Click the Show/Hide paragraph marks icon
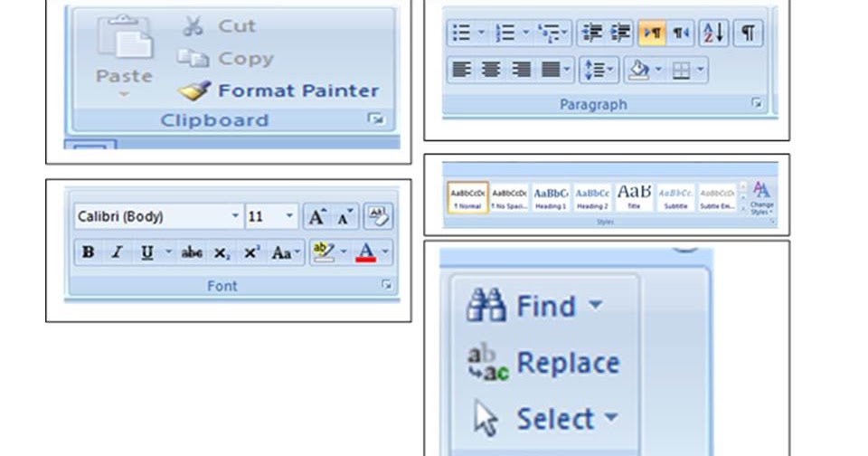This screenshot has height=456, width=868. click(x=749, y=33)
